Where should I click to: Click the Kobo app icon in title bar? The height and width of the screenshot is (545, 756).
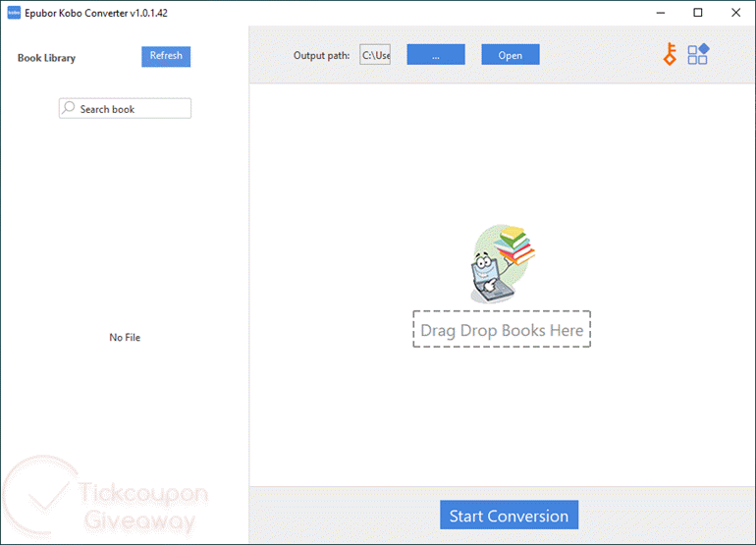click(x=14, y=13)
